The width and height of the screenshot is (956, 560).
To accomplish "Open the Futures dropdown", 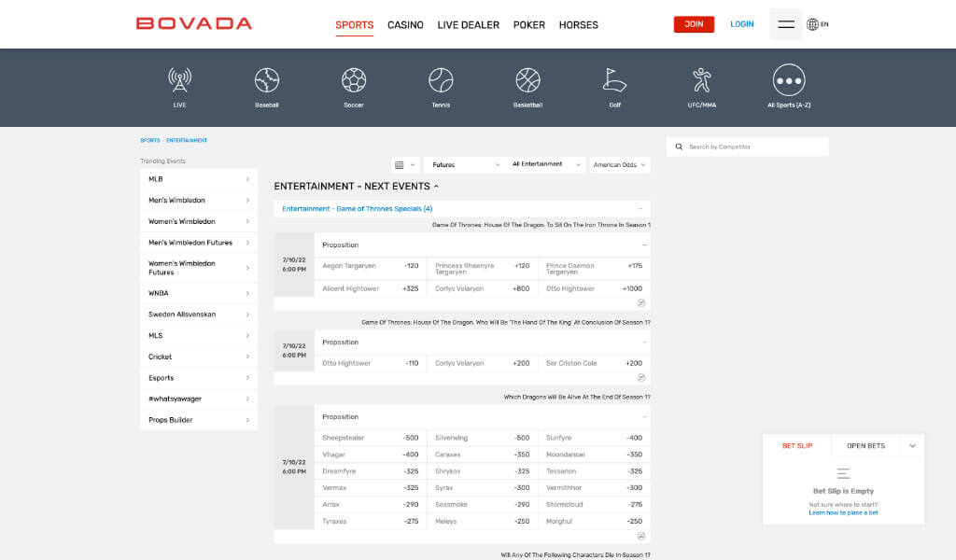I will click(x=465, y=165).
